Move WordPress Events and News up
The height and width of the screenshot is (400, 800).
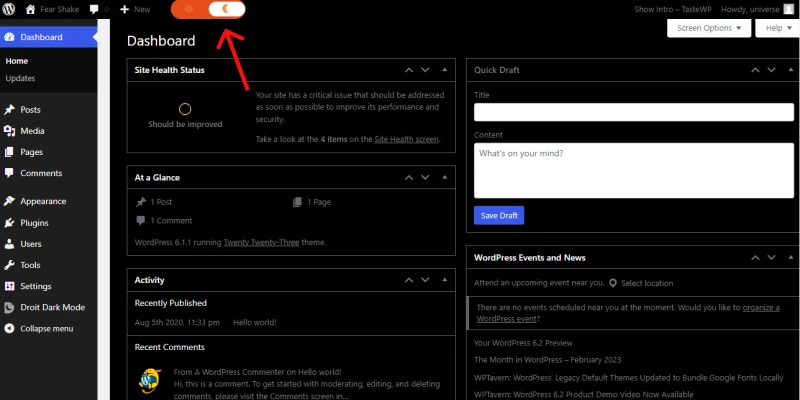[755, 258]
